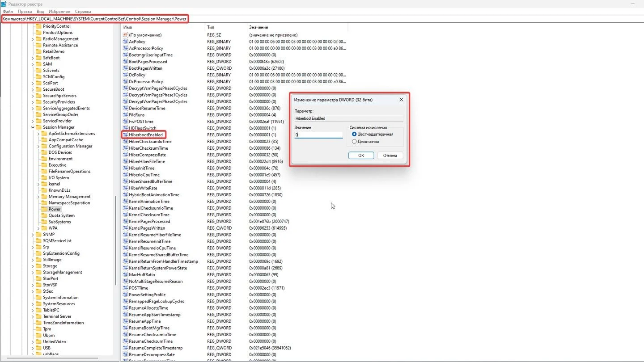This screenshot has height=362, width=644.
Task: Click the AcPolicy binary value icon
Action: click(126, 42)
